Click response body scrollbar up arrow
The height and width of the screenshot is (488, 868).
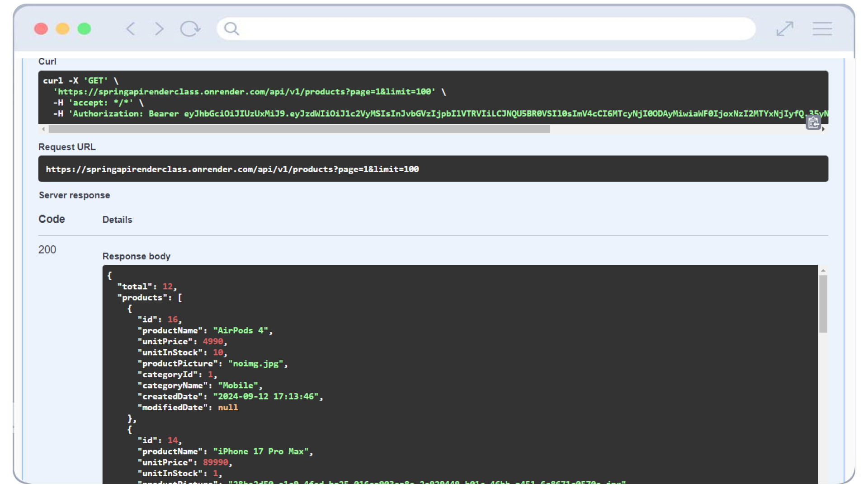[x=823, y=270]
